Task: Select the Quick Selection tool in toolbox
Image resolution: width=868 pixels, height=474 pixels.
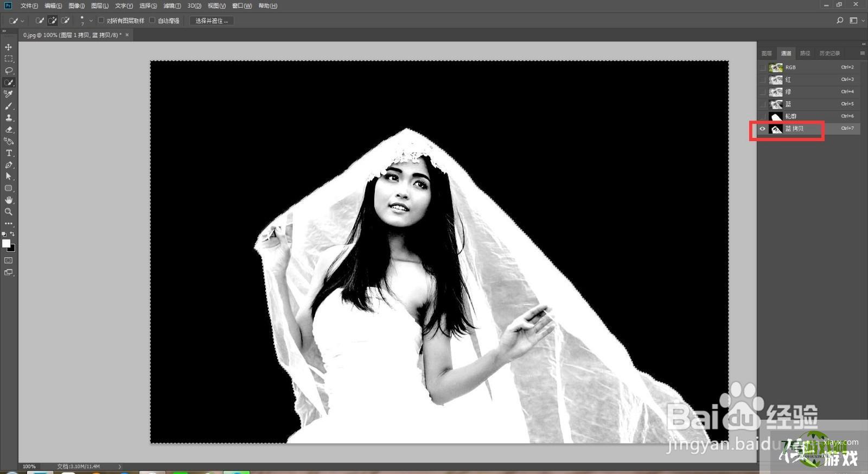Action: coord(9,83)
